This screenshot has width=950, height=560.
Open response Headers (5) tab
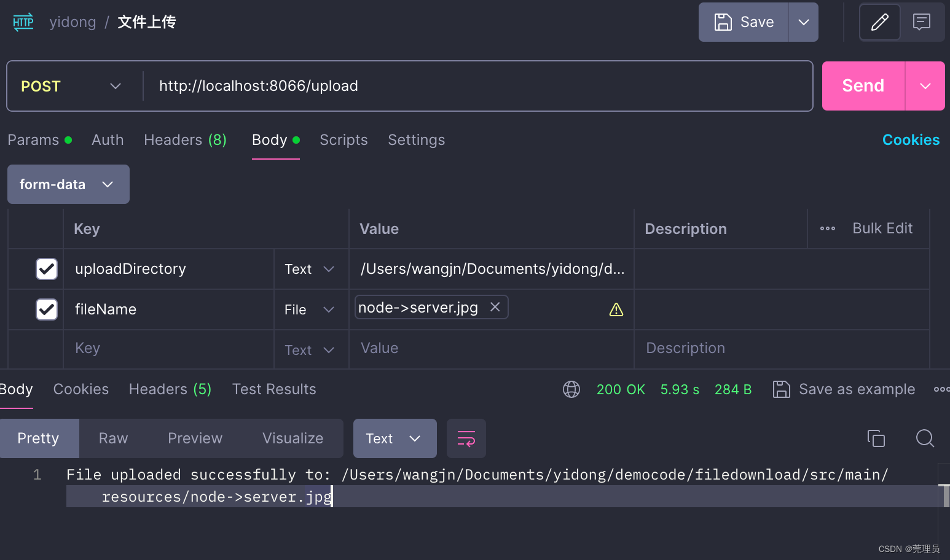click(170, 389)
